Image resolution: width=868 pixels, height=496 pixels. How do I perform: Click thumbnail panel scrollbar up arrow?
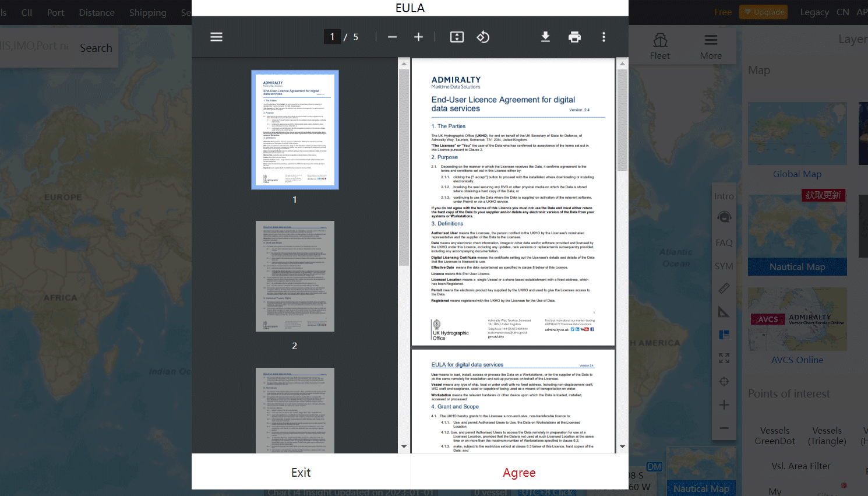pyautogui.click(x=404, y=63)
